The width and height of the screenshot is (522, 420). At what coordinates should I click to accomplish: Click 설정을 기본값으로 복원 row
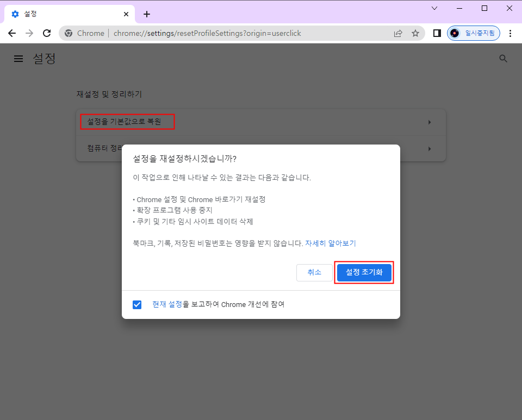[x=261, y=122]
